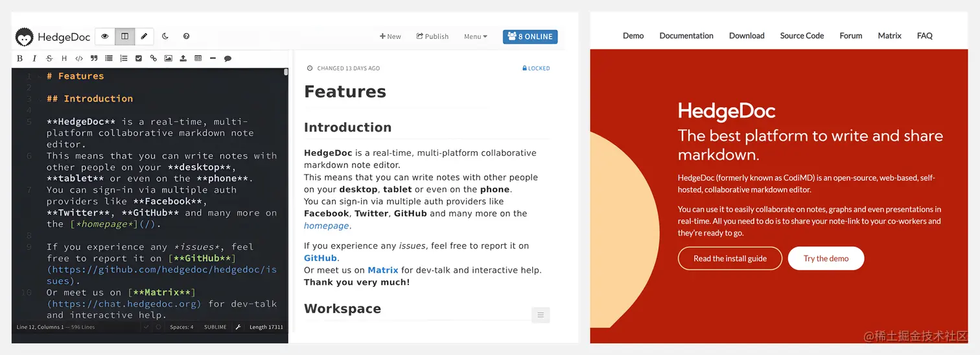Insert a code block with the </> icon

pyautogui.click(x=79, y=58)
